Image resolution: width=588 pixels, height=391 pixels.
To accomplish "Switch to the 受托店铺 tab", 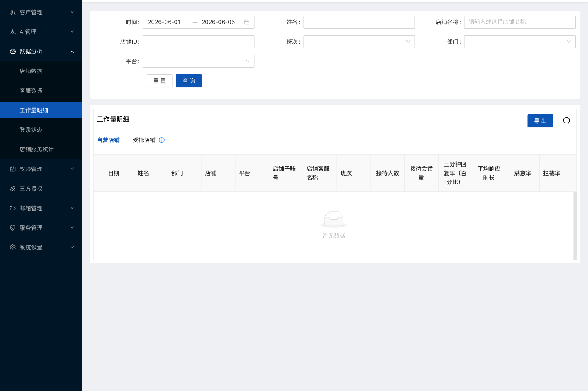I will (x=144, y=140).
